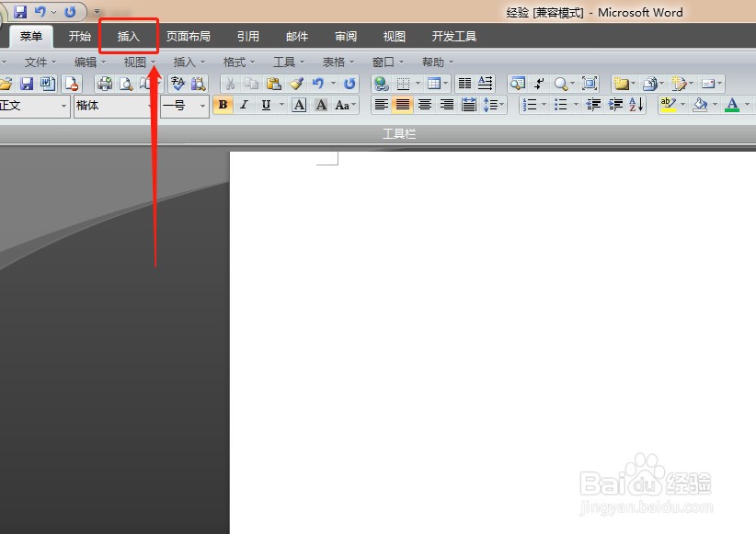Click the Research binoculars book icon

tap(198, 84)
